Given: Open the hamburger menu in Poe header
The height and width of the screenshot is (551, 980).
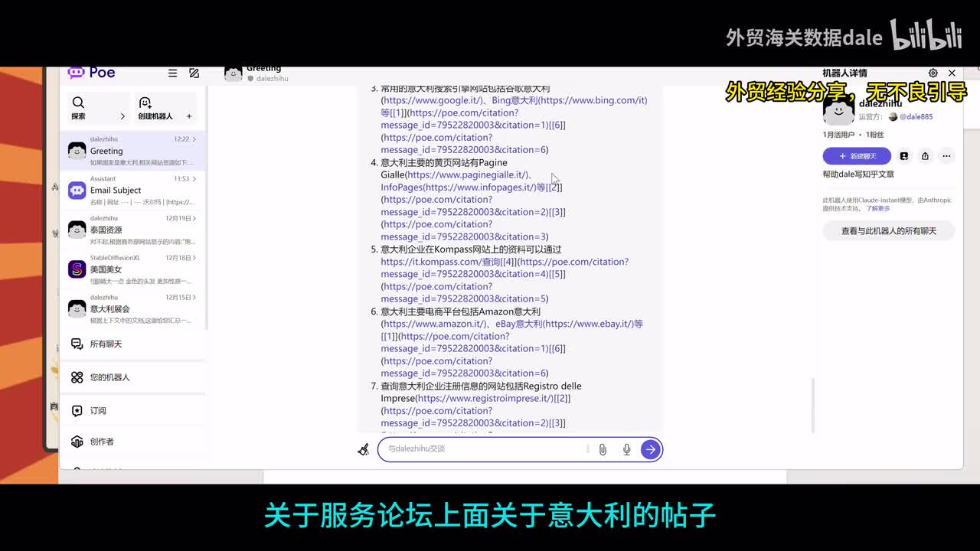Looking at the screenshot, I should coord(172,73).
